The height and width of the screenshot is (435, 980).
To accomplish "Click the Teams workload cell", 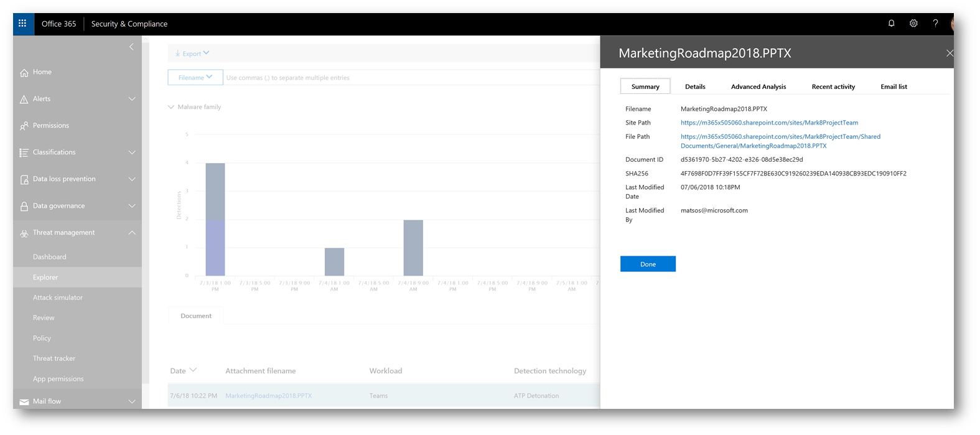I will pos(378,396).
